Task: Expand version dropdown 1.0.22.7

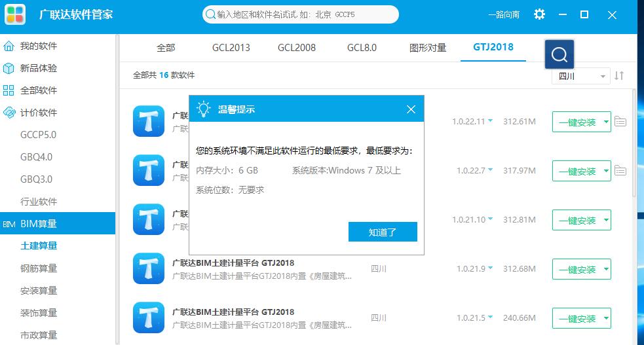Action: (x=491, y=170)
